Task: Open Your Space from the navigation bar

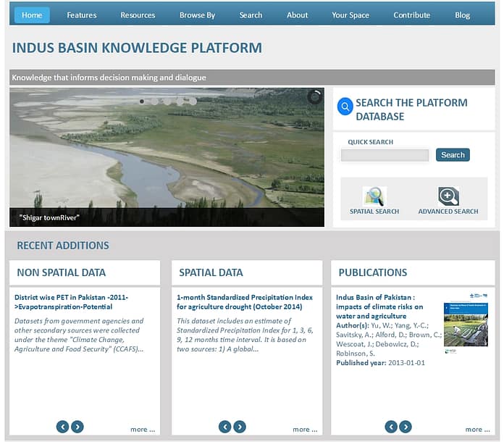Action: click(x=350, y=15)
